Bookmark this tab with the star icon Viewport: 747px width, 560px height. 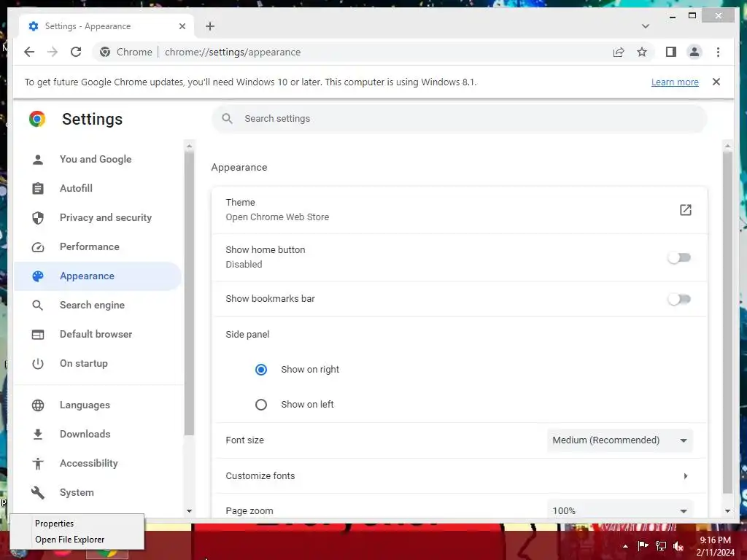642,52
